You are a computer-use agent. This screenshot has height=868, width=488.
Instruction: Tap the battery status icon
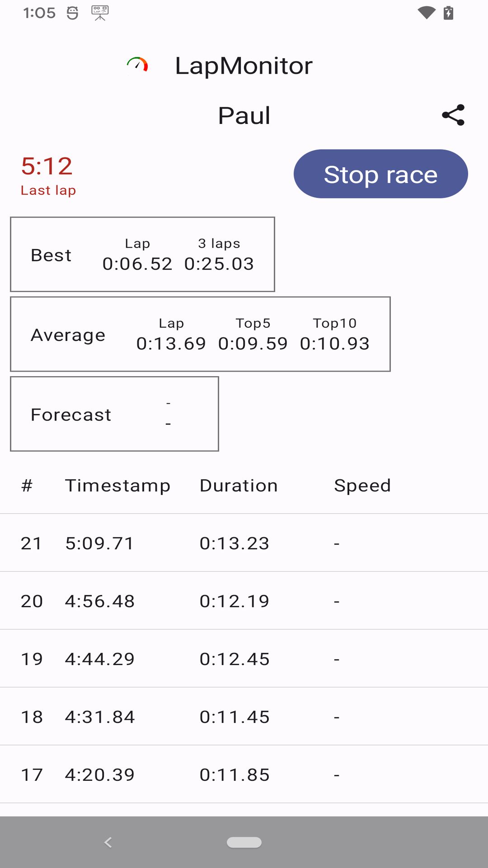click(x=448, y=13)
